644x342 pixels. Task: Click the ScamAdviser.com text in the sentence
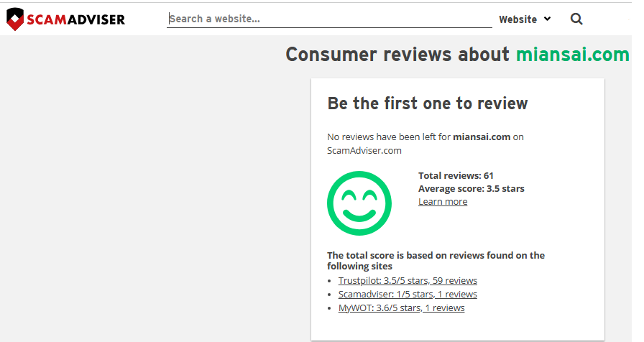coord(364,151)
